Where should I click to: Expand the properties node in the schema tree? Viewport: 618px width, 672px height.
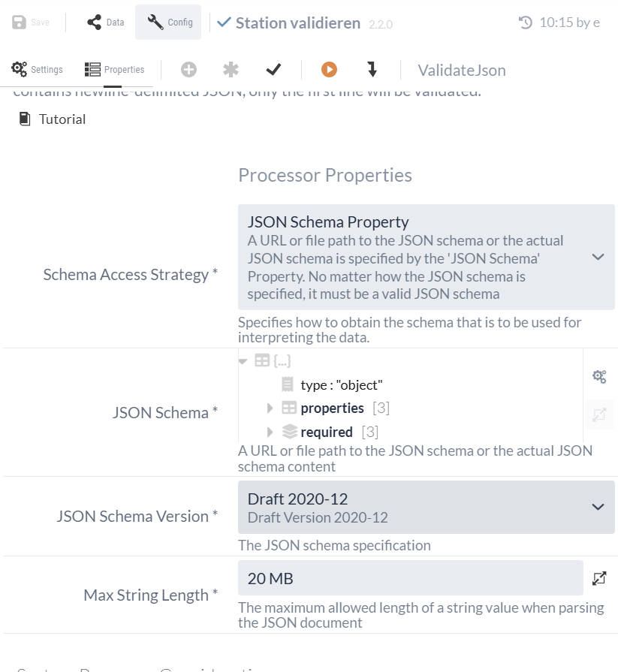click(x=269, y=408)
